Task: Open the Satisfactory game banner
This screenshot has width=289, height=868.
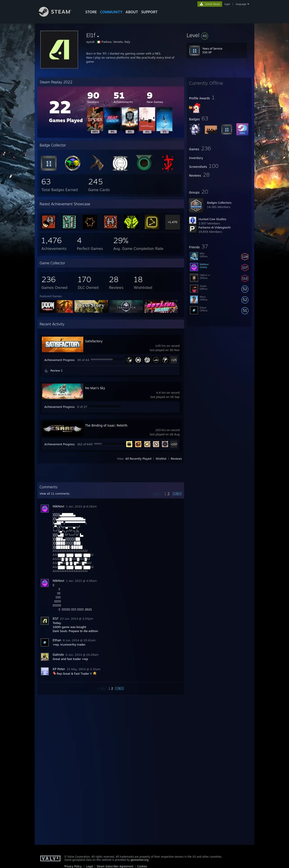Action: tap(63, 344)
